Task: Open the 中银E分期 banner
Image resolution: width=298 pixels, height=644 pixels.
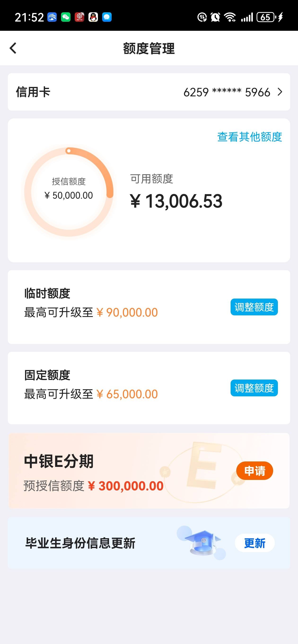Action: click(149, 471)
